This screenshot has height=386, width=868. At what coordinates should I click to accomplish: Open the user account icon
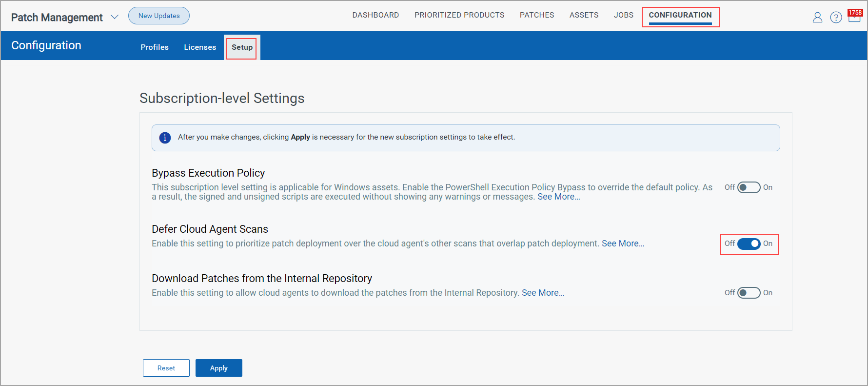click(x=817, y=18)
